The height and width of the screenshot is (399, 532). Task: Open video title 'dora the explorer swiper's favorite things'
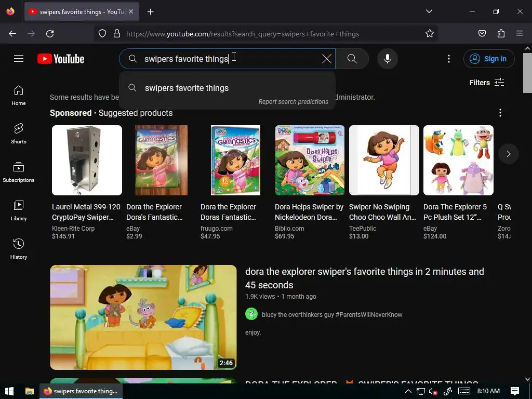click(x=364, y=278)
